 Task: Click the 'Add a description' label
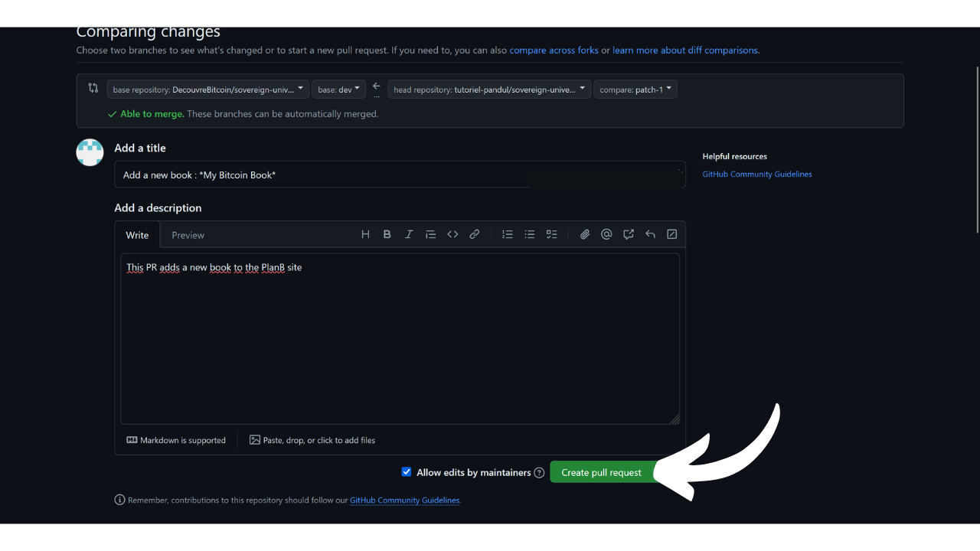[x=158, y=208]
